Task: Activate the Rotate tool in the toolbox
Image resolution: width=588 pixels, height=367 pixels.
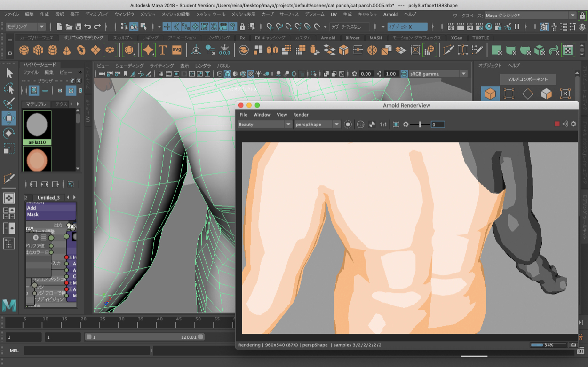Action: click(9, 133)
